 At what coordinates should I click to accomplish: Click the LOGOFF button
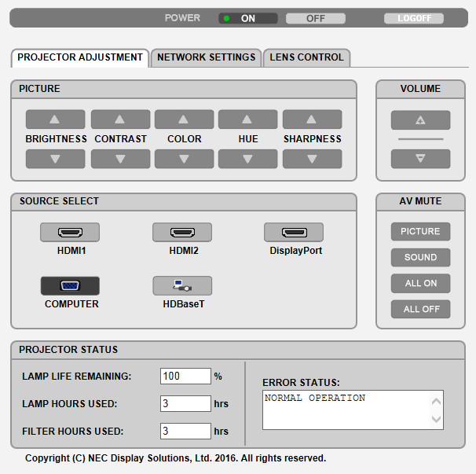pos(414,18)
